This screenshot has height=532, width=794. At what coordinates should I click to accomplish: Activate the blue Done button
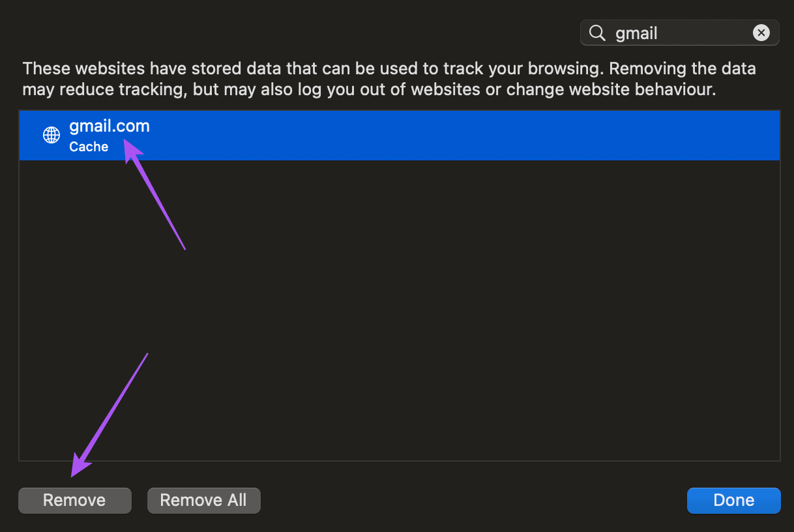tap(733, 500)
